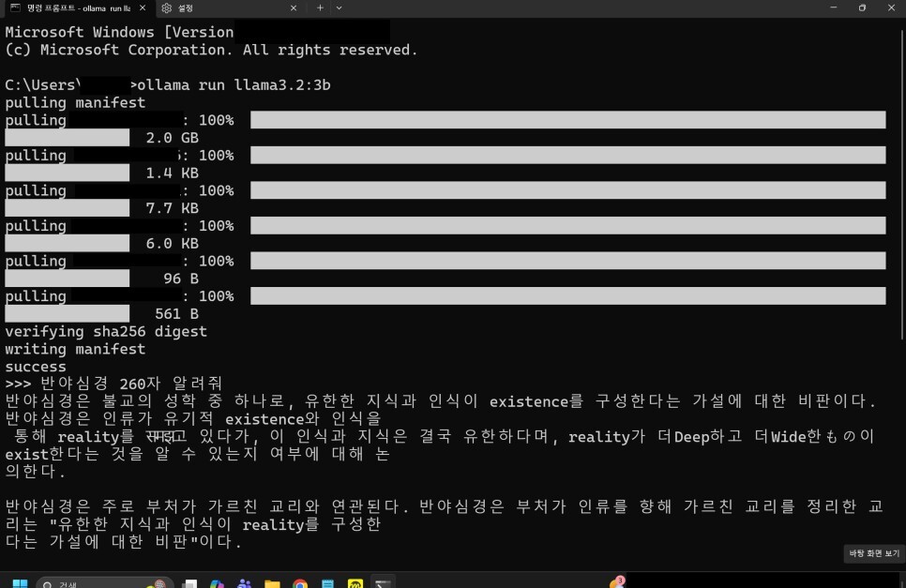Screen dimensions: 906x588
Task: Maximize or restore the terminal window
Action: pos(862,8)
